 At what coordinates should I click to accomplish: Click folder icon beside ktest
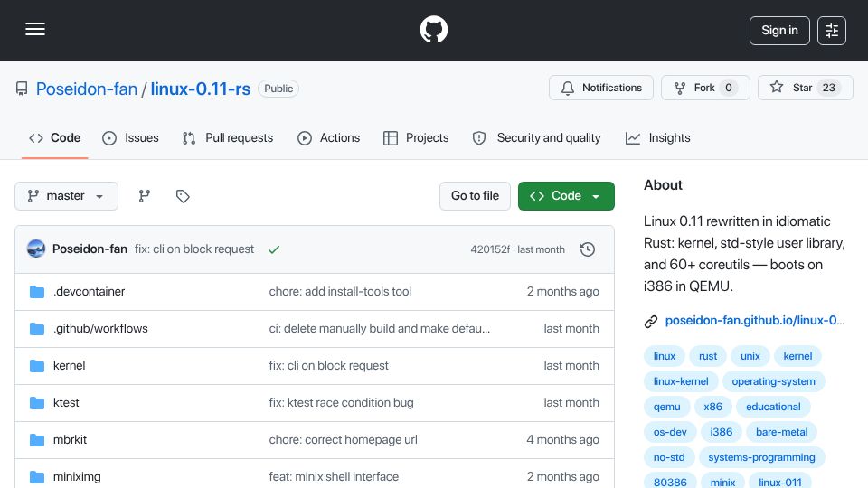[37, 403]
